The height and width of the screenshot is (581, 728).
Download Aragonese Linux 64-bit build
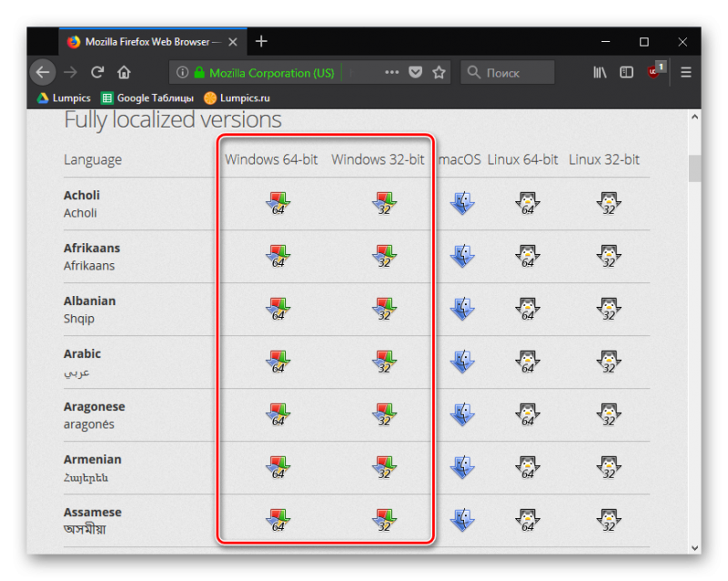[528, 414]
